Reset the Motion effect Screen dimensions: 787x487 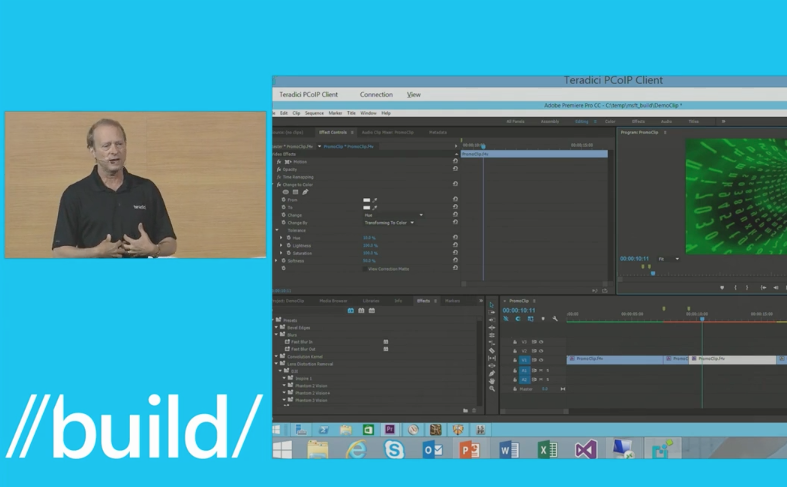455,161
